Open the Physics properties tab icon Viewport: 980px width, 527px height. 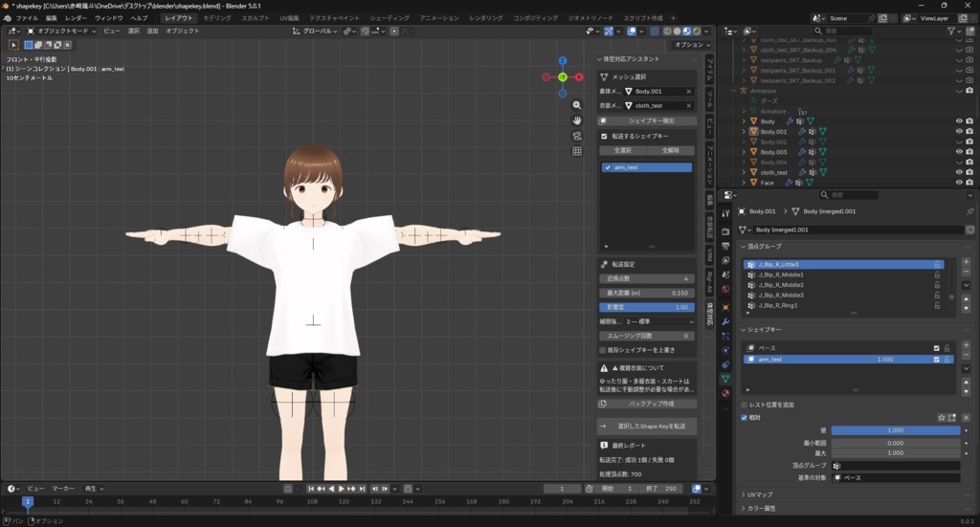[x=725, y=350]
